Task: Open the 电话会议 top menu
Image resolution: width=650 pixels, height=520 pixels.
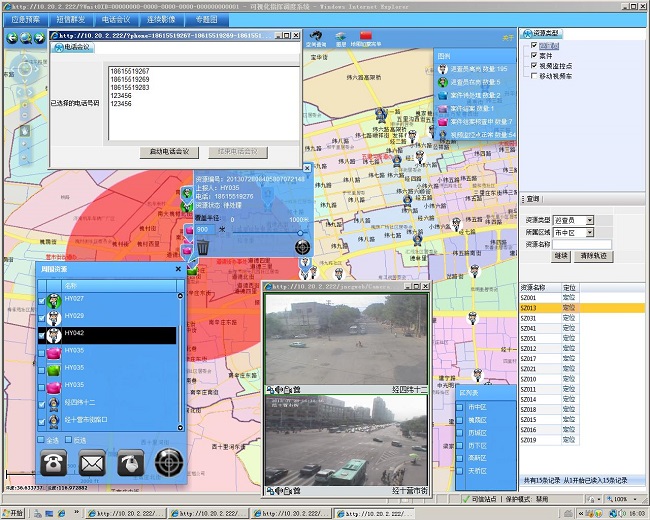Action: point(116,19)
